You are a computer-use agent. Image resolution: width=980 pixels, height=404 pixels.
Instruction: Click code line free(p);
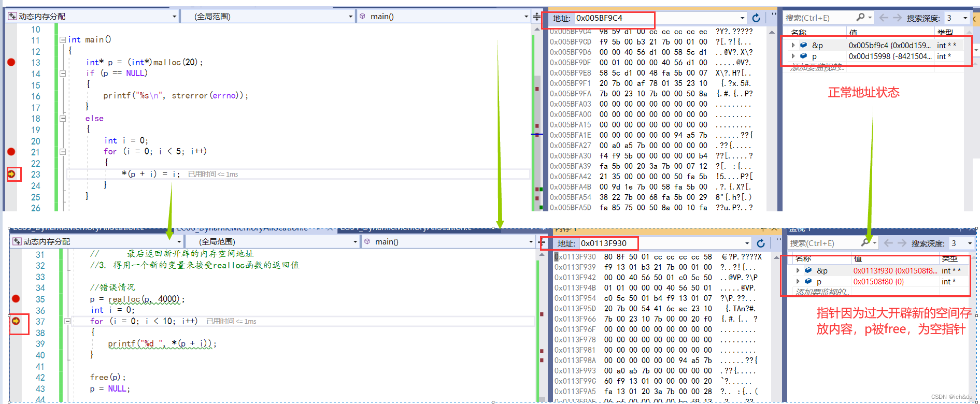[108, 377]
